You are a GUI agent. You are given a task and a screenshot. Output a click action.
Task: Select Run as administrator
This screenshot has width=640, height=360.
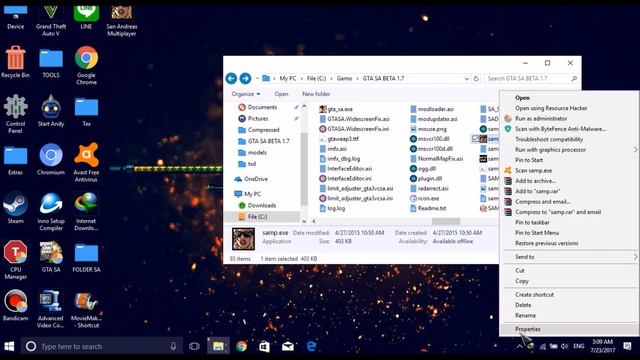541,118
